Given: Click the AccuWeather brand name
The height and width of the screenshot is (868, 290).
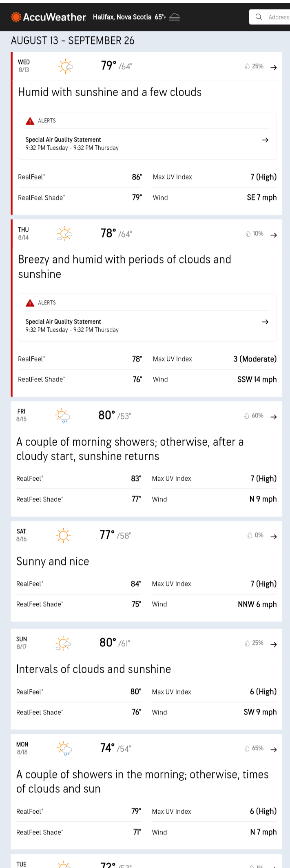Looking at the screenshot, I should 54,17.
